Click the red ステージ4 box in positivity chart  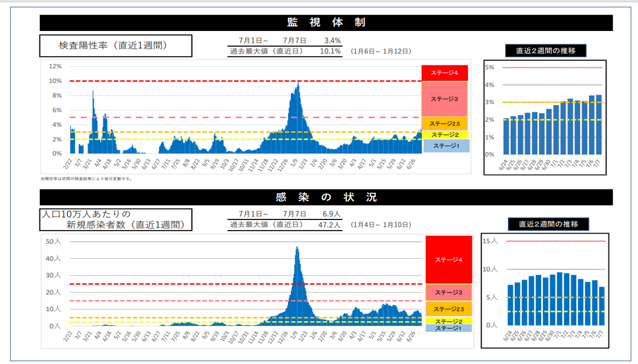[x=444, y=73]
